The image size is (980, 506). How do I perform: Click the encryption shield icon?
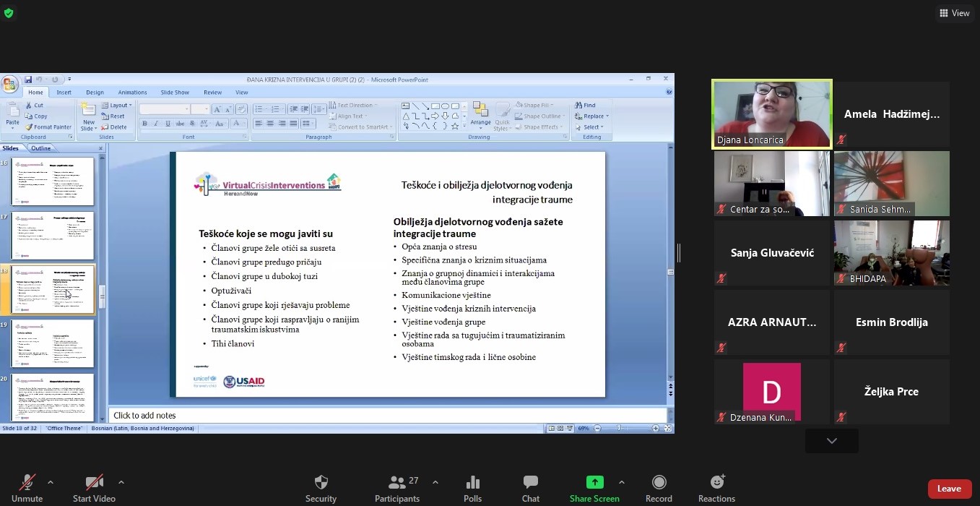click(9, 13)
